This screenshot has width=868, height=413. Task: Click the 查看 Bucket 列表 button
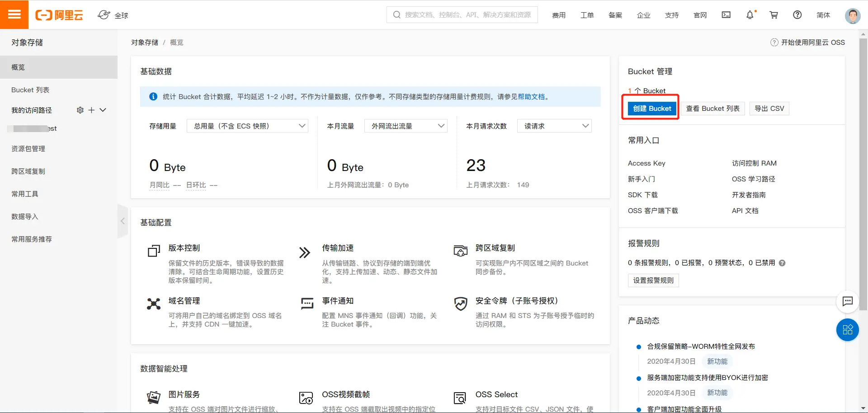713,109
